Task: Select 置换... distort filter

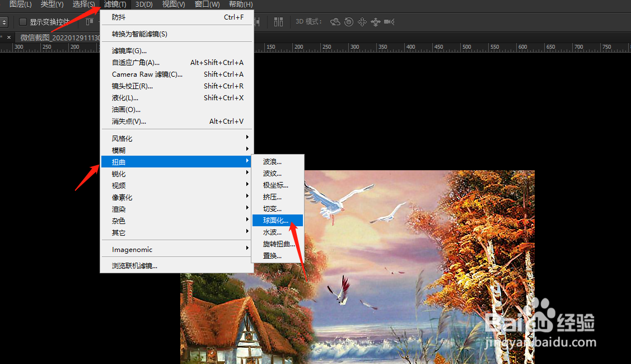Action: tap(278, 256)
